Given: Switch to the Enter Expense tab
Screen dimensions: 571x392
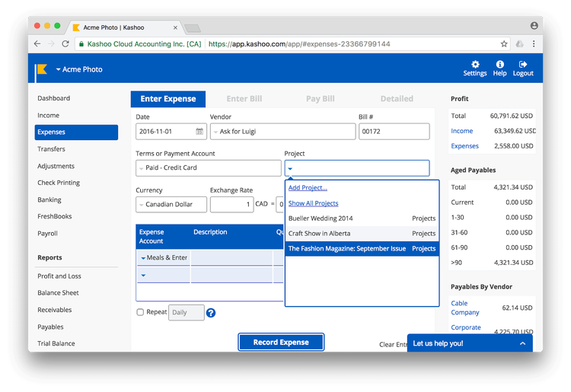Looking at the screenshot, I should (x=168, y=99).
